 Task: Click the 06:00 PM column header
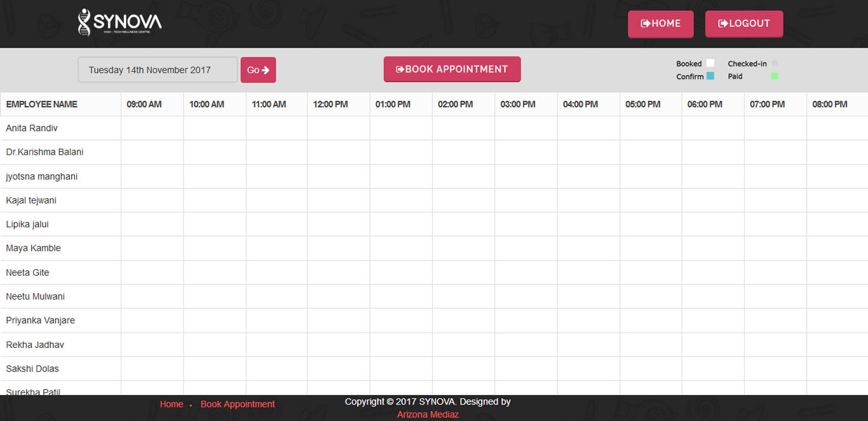coord(705,104)
